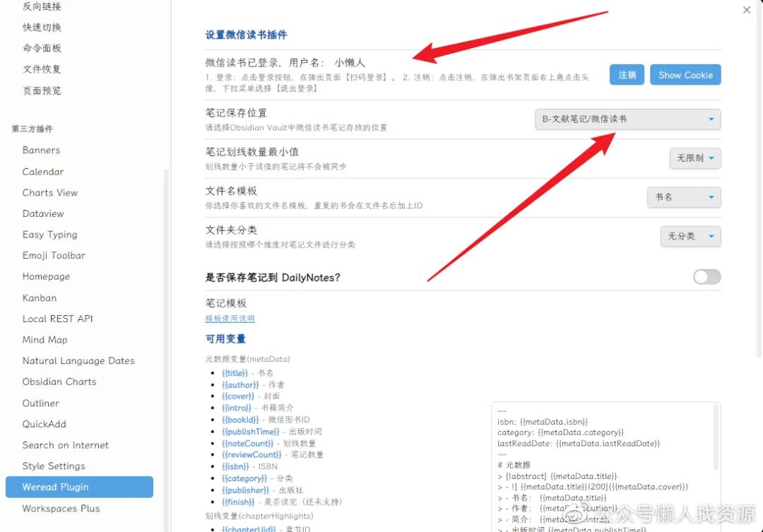Image resolution: width=763 pixels, height=532 pixels.
Task: Open the 书名 filename template dropdown
Action: [684, 197]
